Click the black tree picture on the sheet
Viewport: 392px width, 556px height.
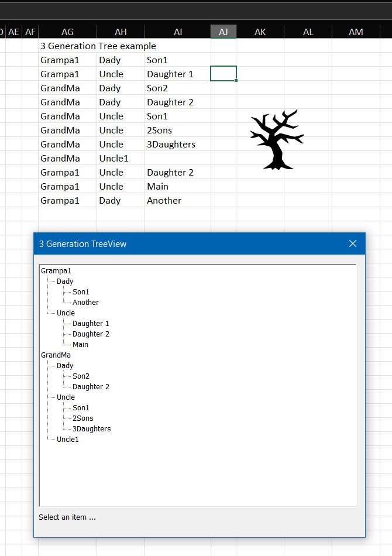[x=276, y=140]
